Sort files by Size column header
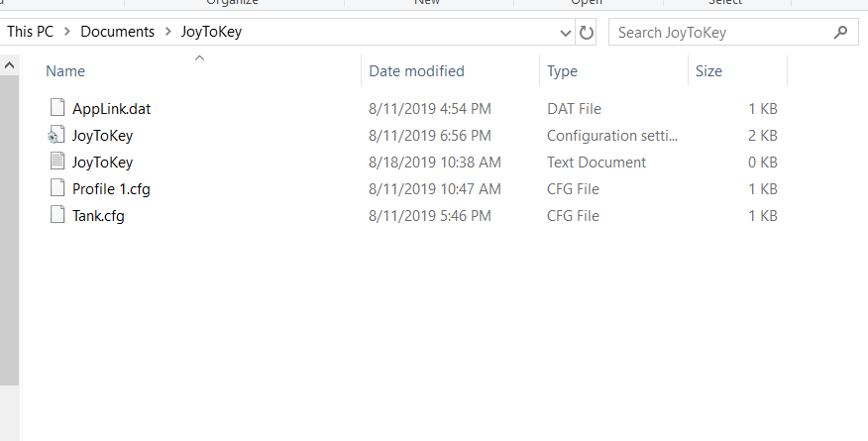Viewport: 868px width, 441px height. coord(737,70)
